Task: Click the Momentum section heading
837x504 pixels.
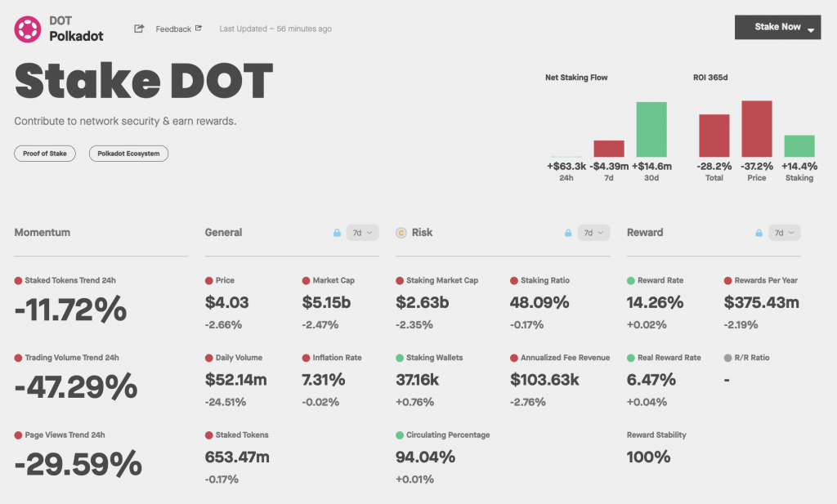Action: click(43, 233)
